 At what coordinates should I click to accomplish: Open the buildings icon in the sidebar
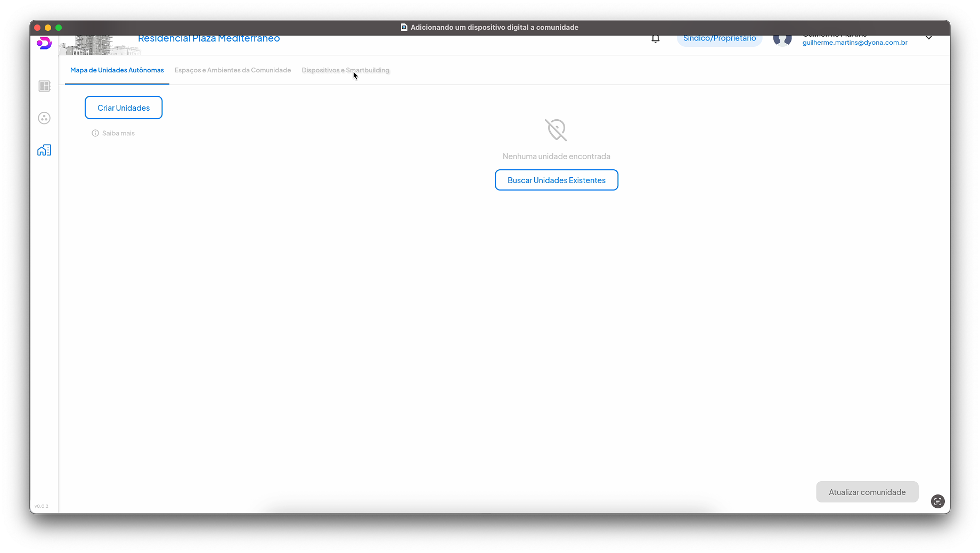click(x=44, y=151)
